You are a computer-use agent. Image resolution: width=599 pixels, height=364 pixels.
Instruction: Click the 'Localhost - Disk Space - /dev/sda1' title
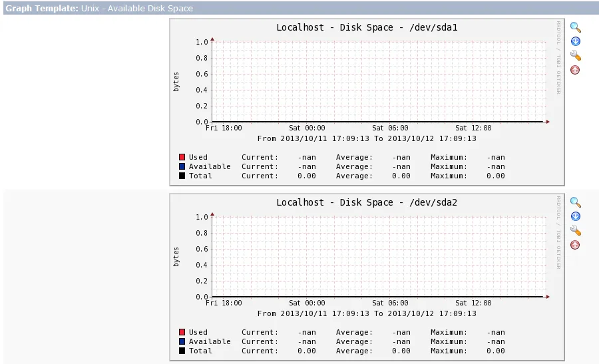[x=367, y=27]
